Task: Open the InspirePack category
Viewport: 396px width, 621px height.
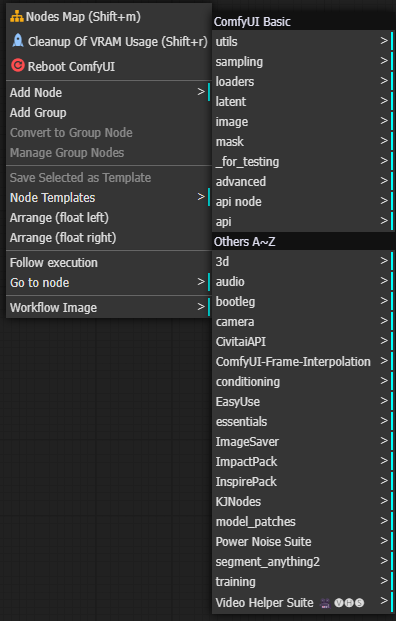Action: point(303,482)
